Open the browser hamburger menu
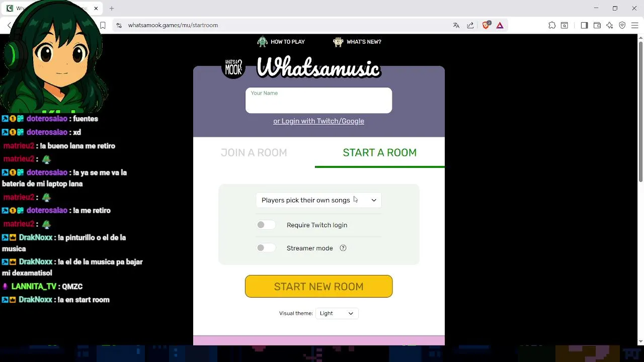Viewport: 644px width, 362px height. point(634,25)
